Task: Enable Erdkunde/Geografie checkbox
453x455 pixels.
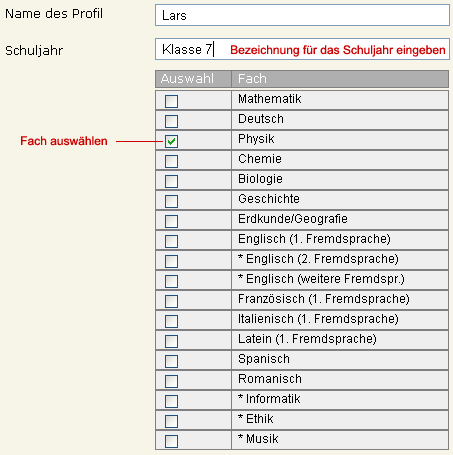Action: pyautogui.click(x=171, y=221)
